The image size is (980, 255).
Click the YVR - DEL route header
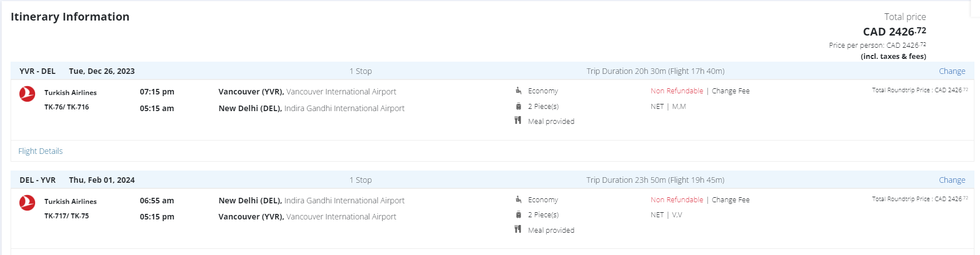(37, 71)
